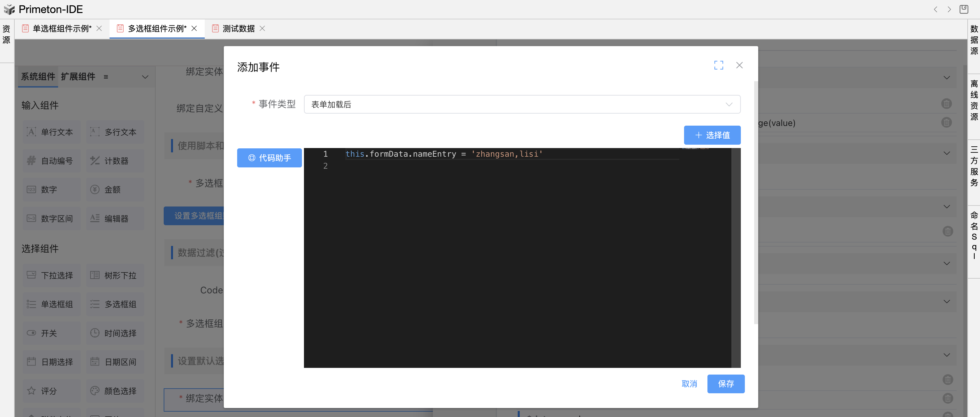Switch to the 测试数据 tab
The width and height of the screenshot is (980, 417).
tap(238, 28)
